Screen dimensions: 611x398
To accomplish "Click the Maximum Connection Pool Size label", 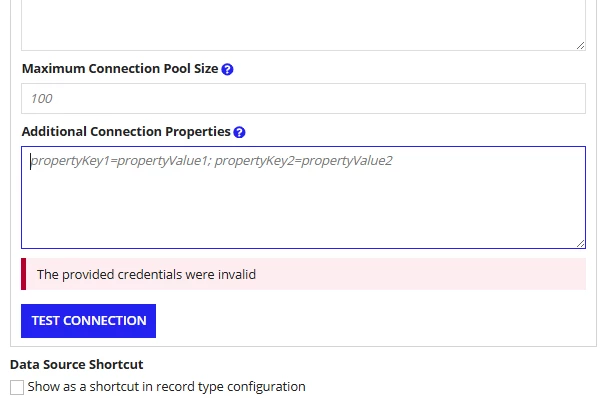I will click(x=120, y=69).
